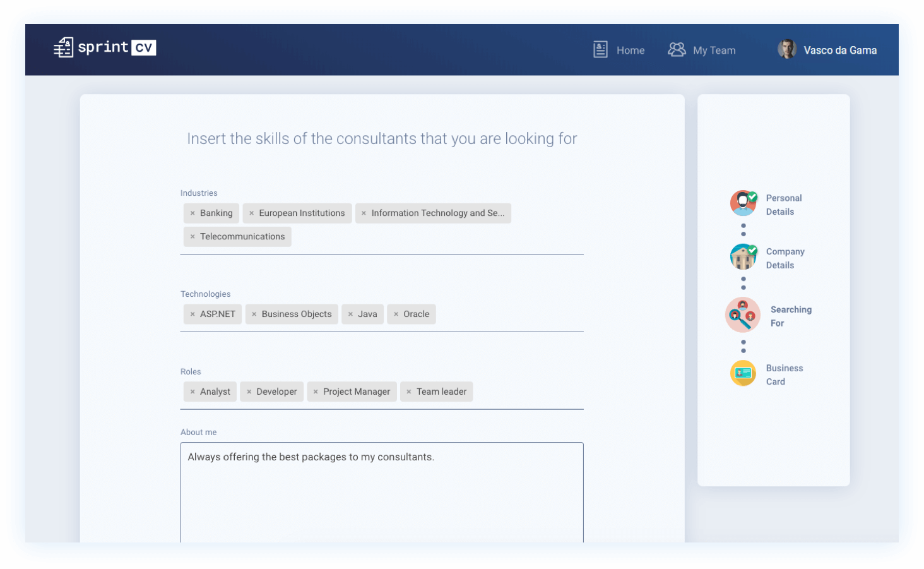Click the My Team people icon
This screenshot has width=924, height=569.
[677, 49]
